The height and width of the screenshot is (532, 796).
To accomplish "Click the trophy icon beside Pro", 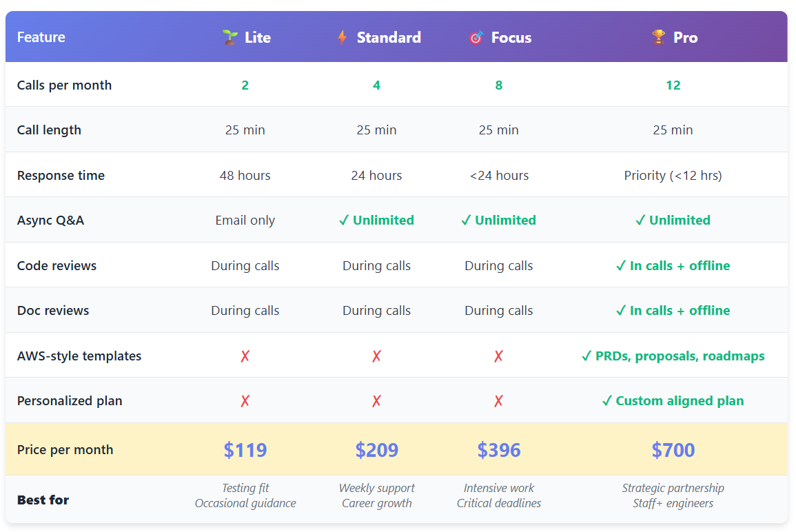I will point(659,37).
